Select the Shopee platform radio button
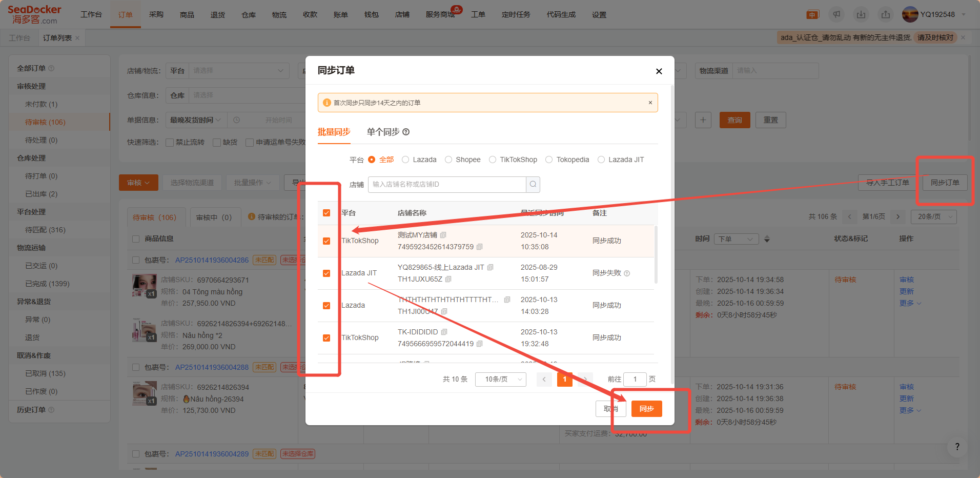Screen dimensions: 980x478 click(448, 160)
